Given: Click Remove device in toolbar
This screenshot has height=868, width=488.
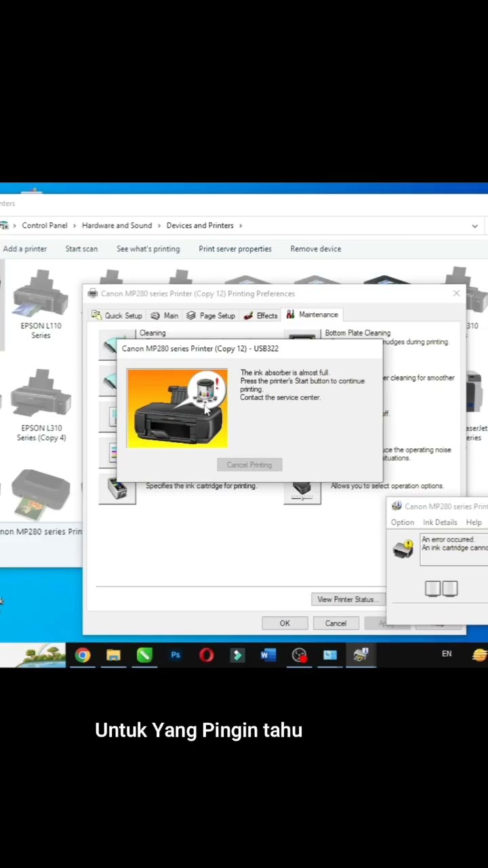Looking at the screenshot, I should pos(316,249).
